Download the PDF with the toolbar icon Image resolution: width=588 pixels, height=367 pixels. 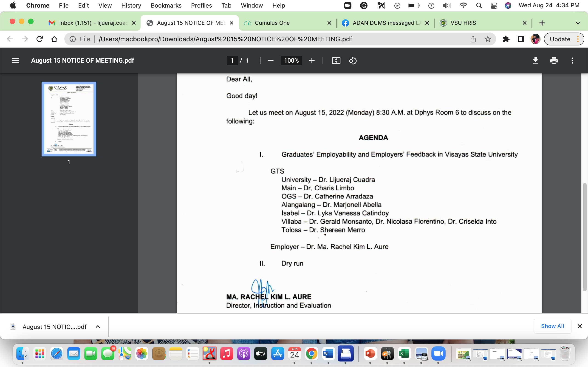(536, 60)
